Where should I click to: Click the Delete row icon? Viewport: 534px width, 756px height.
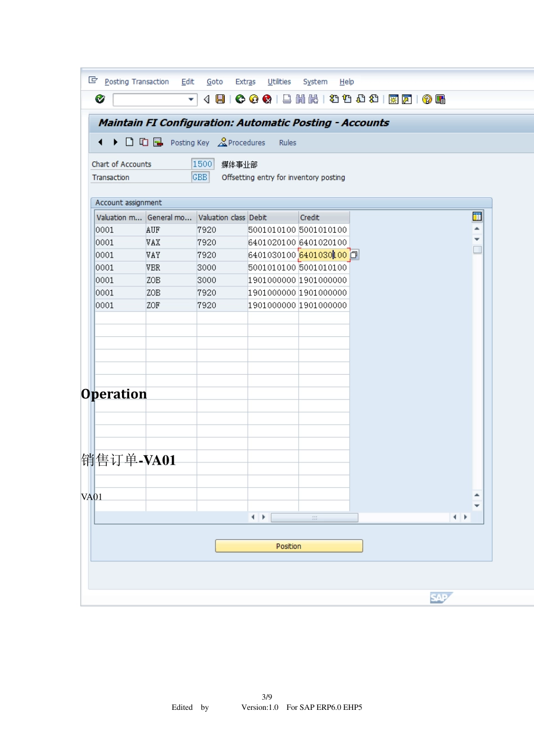click(158, 142)
